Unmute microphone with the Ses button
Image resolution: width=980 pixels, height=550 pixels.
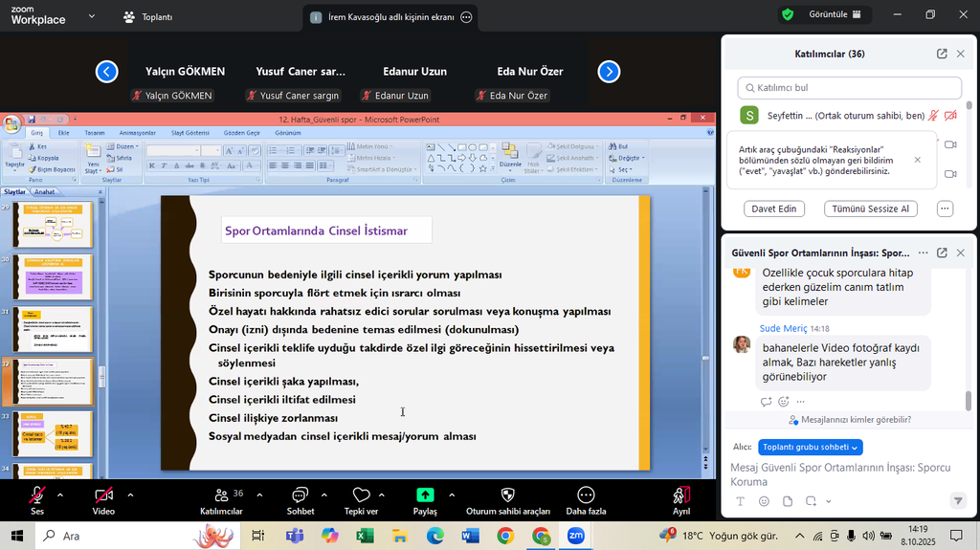37,495
